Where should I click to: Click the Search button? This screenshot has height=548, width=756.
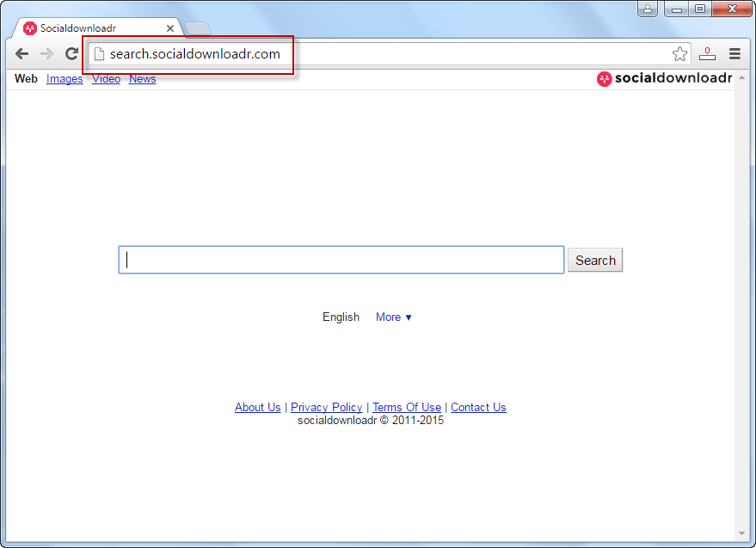click(595, 260)
